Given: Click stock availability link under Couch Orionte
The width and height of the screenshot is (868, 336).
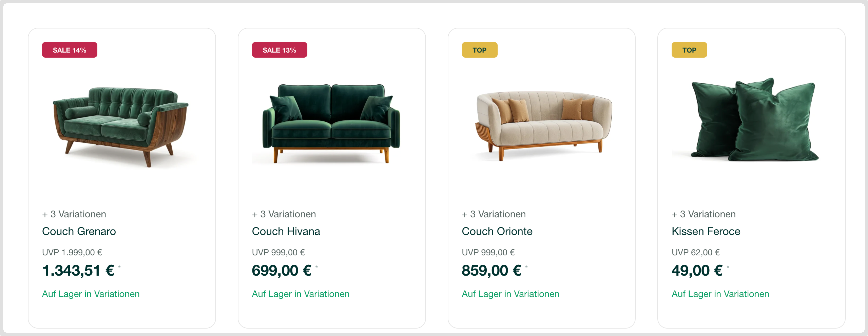Looking at the screenshot, I should coord(510,294).
